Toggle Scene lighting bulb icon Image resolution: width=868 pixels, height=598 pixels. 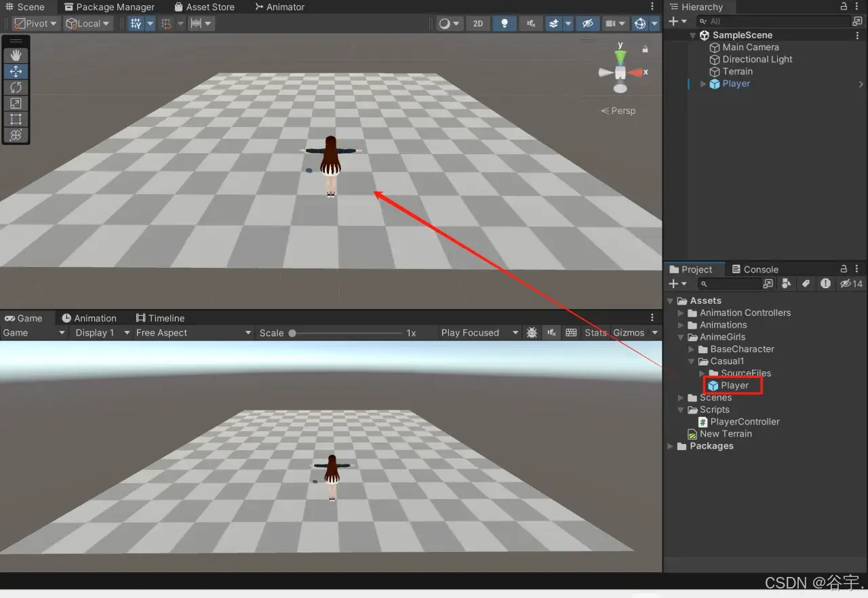[504, 24]
